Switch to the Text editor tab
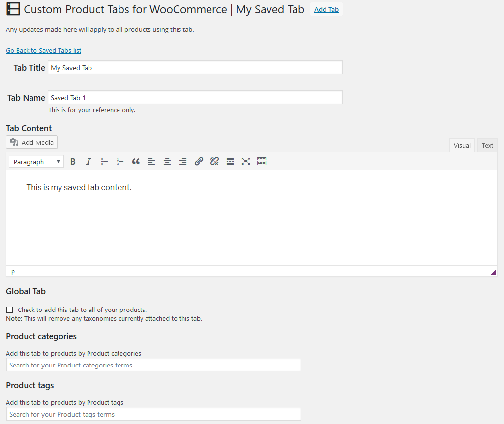The height and width of the screenshot is (424, 504). click(x=487, y=145)
